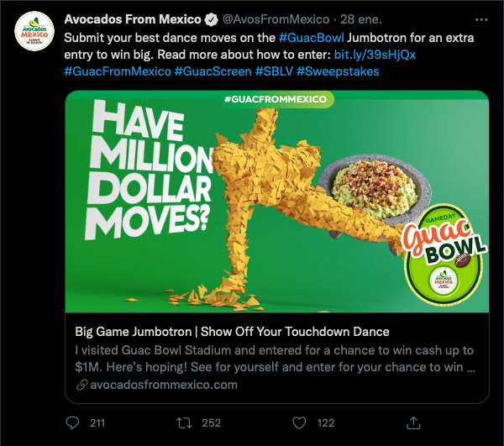Visit avocadosfrommexico.com from the card footer
The image size is (504, 446).
[x=163, y=385]
